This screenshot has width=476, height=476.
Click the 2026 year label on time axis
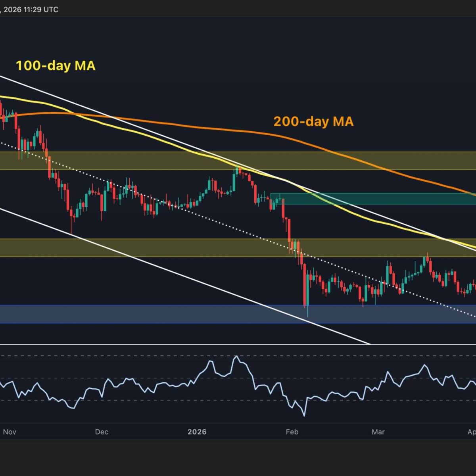coord(197,432)
